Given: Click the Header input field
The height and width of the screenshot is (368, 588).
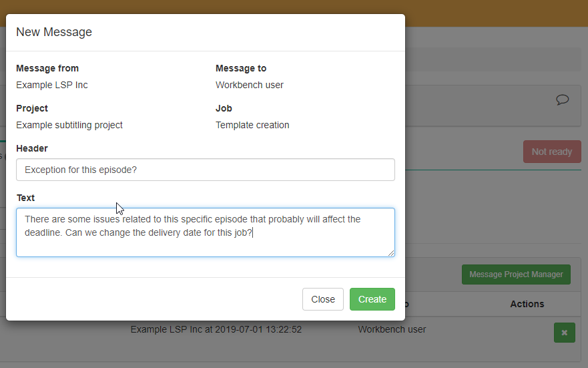Looking at the screenshot, I should (206, 170).
